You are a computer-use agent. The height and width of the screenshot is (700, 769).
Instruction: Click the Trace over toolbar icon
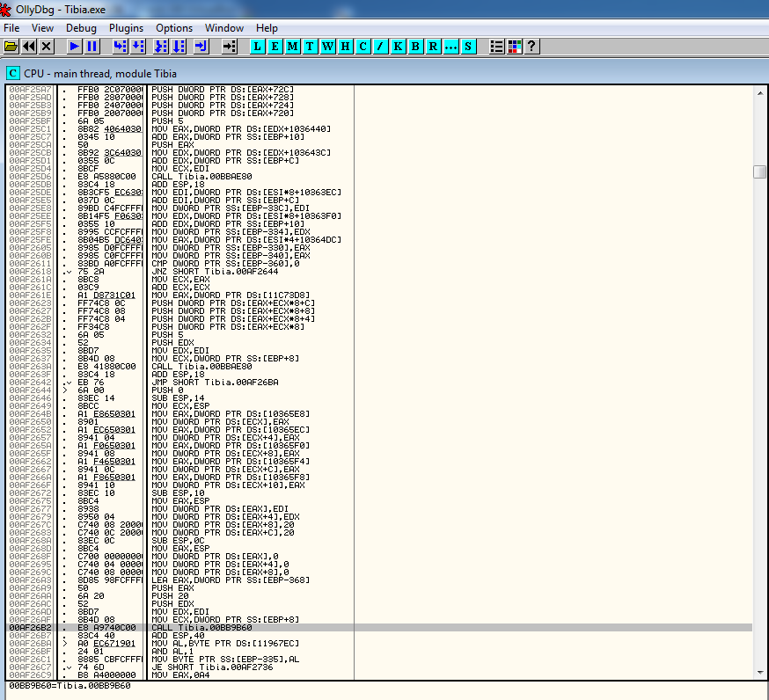[179, 47]
